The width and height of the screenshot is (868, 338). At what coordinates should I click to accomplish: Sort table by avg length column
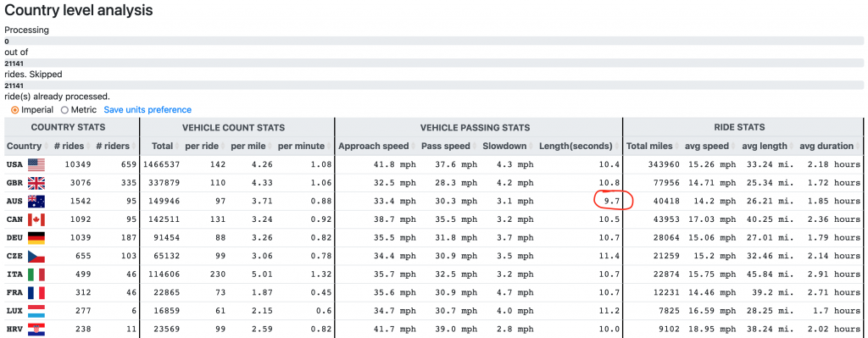point(766,146)
